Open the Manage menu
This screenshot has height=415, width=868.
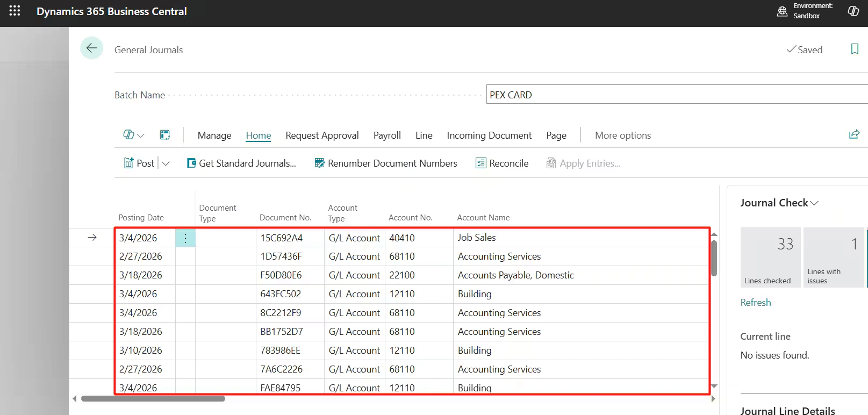[214, 135]
